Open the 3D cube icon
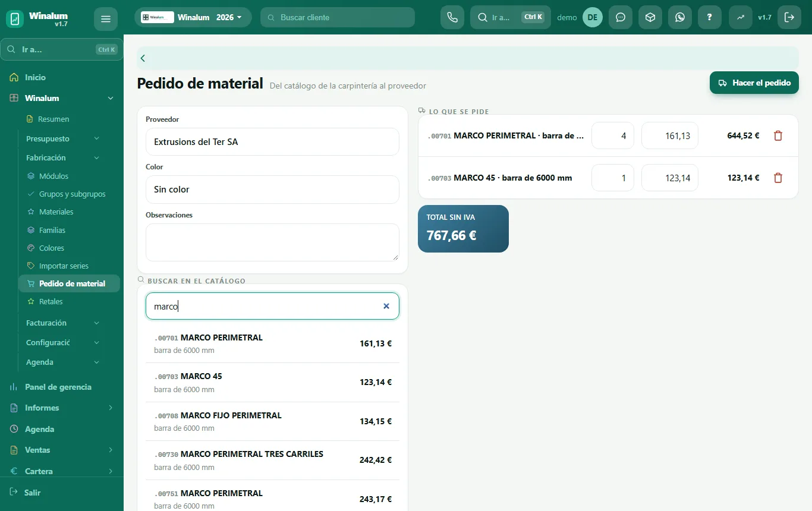This screenshot has height=511, width=812. [650, 17]
